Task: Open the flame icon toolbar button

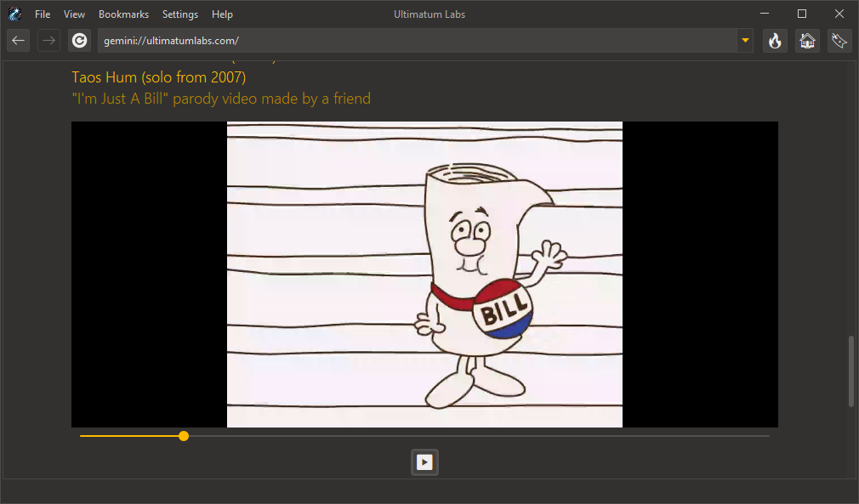Action: pos(775,41)
